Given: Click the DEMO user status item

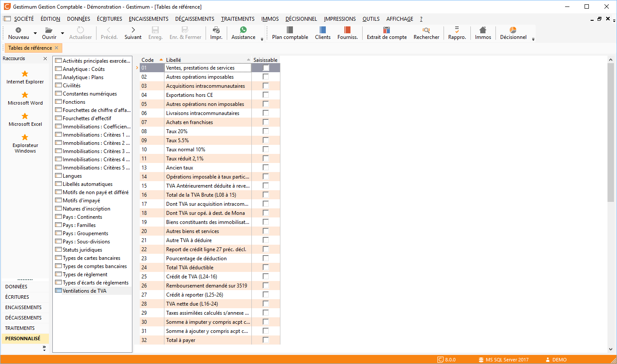Looking at the screenshot, I should [x=556, y=360].
